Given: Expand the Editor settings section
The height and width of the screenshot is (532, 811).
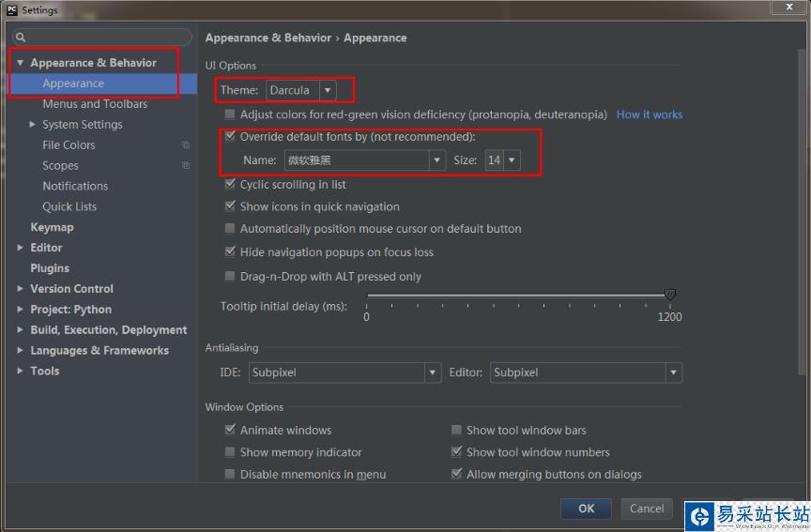Looking at the screenshot, I should (x=21, y=248).
